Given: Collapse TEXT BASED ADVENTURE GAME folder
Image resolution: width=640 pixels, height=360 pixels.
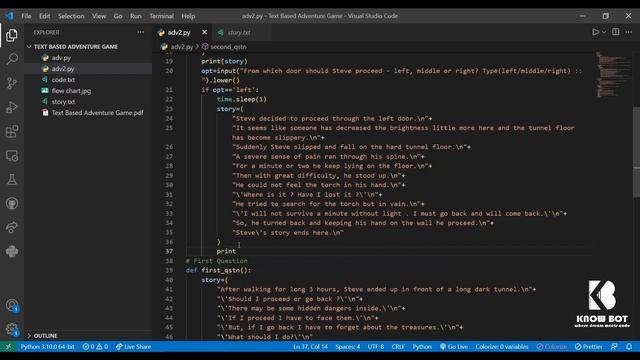Looking at the screenshot, I should click(76, 47).
